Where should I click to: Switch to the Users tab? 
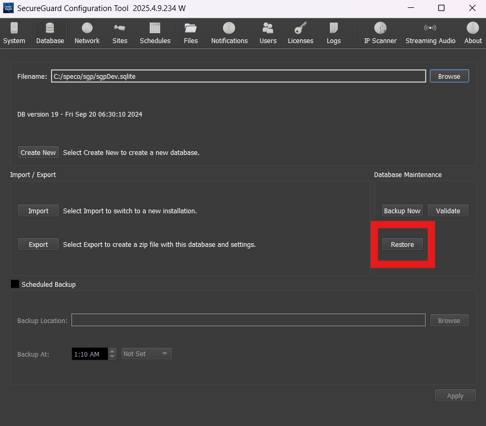click(268, 33)
